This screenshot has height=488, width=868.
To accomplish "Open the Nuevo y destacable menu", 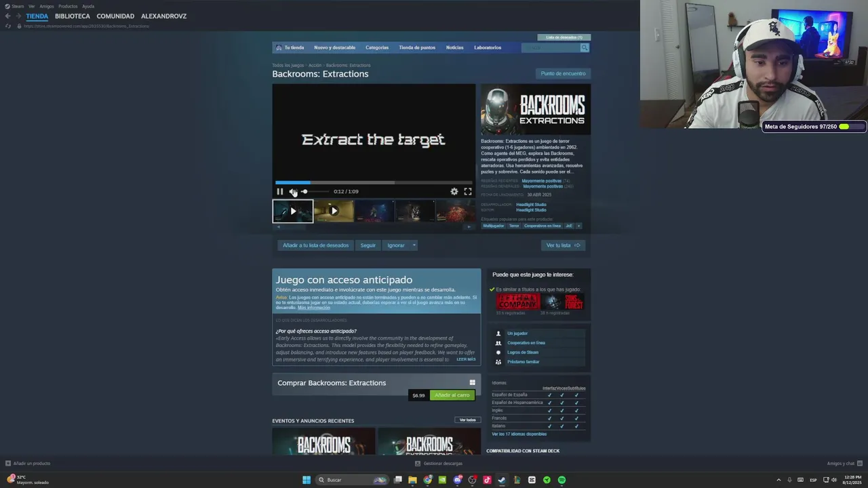I will click(334, 47).
